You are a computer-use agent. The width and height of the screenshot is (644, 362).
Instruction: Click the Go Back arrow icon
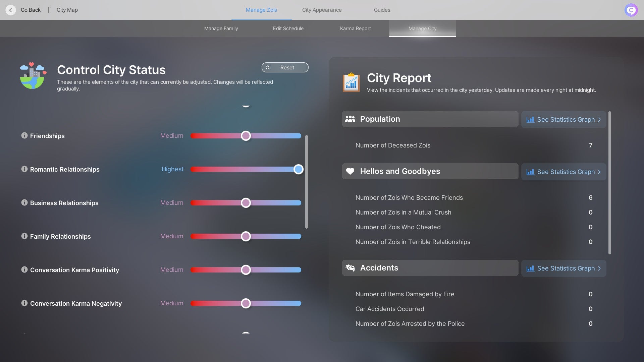pos(11,10)
